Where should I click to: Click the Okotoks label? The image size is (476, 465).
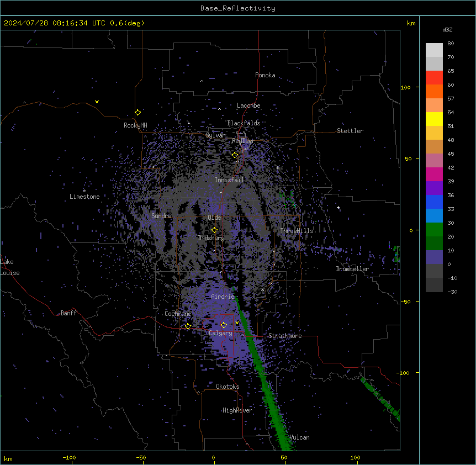tap(228, 387)
